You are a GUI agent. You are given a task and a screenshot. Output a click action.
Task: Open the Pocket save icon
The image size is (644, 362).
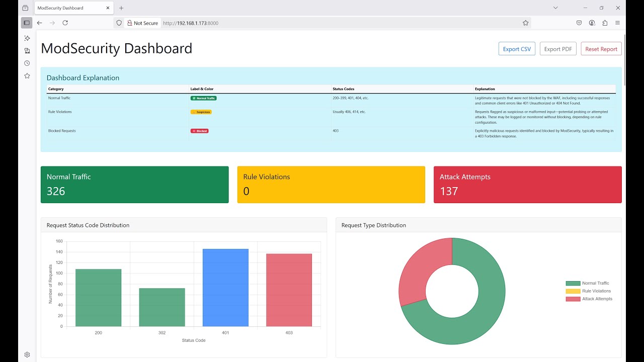coord(579,23)
